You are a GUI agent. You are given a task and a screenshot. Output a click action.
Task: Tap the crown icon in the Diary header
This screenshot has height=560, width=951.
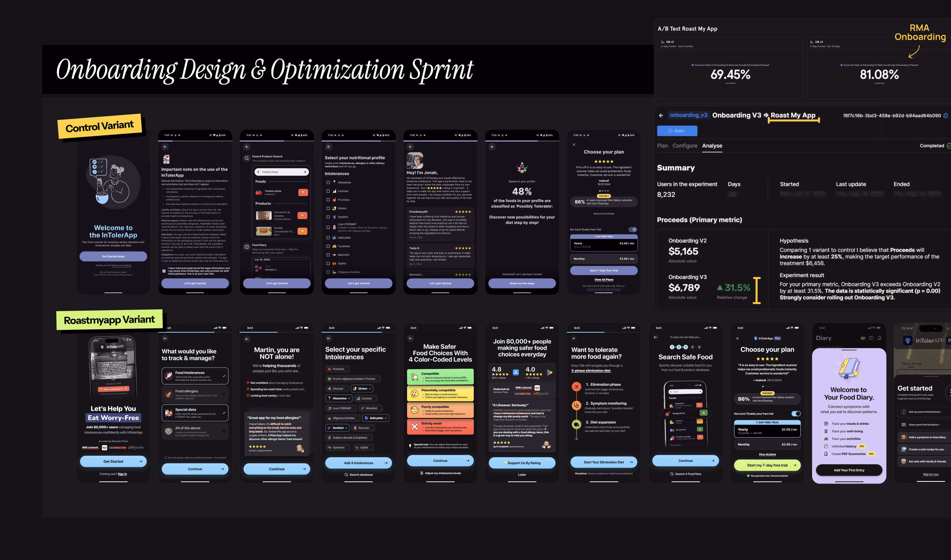863,338
